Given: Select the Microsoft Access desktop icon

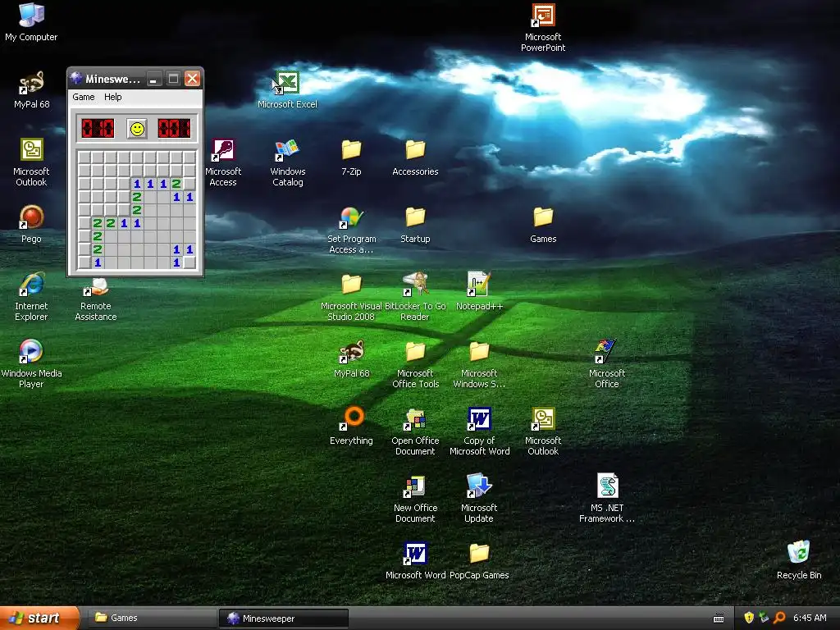Looking at the screenshot, I should pyautogui.click(x=223, y=162).
